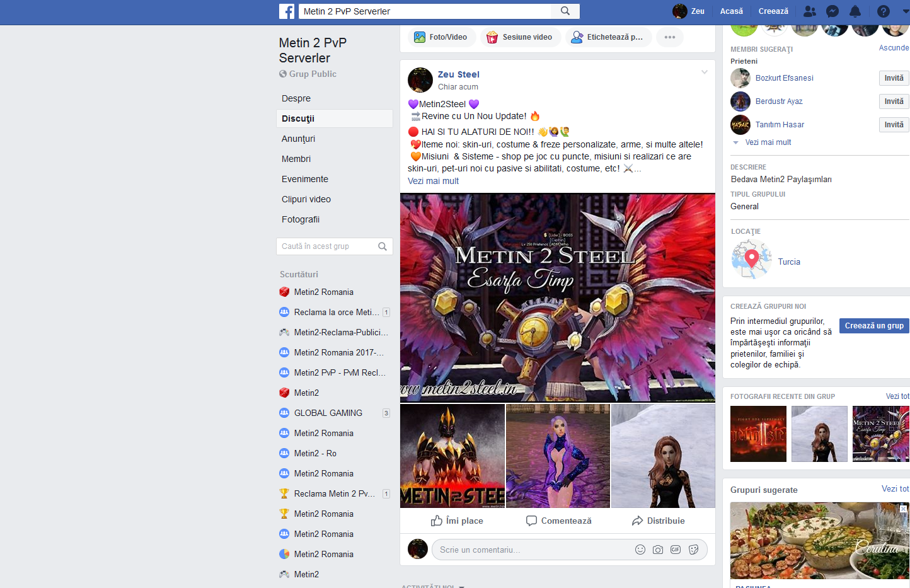Open the notifications bell
The image size is (910, 588).
tap(855, 11)
